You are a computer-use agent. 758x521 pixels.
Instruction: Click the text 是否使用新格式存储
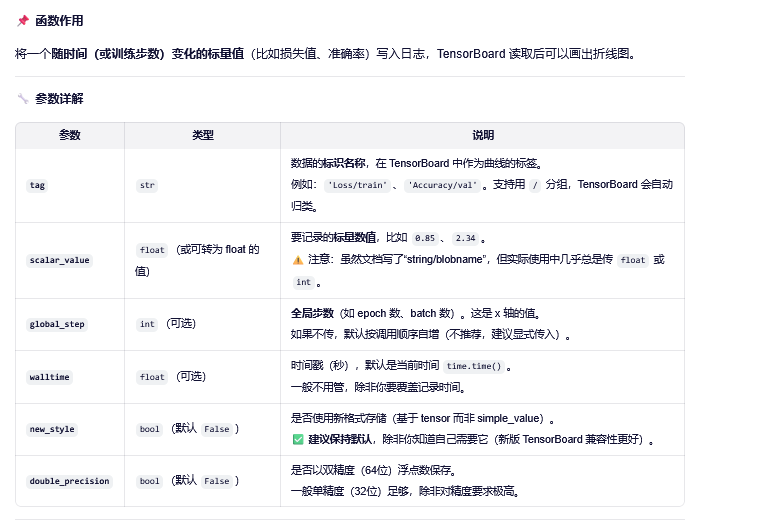click(338, 419)
